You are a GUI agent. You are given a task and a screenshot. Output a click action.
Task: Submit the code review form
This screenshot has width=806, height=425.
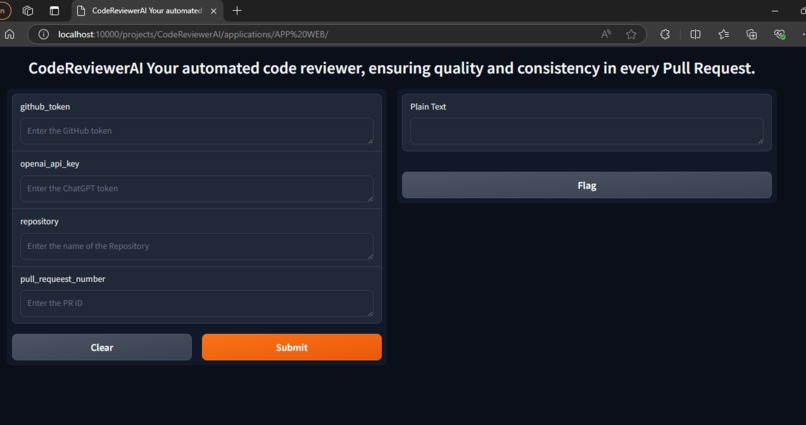pyautogui.click(x=292, y=347)
